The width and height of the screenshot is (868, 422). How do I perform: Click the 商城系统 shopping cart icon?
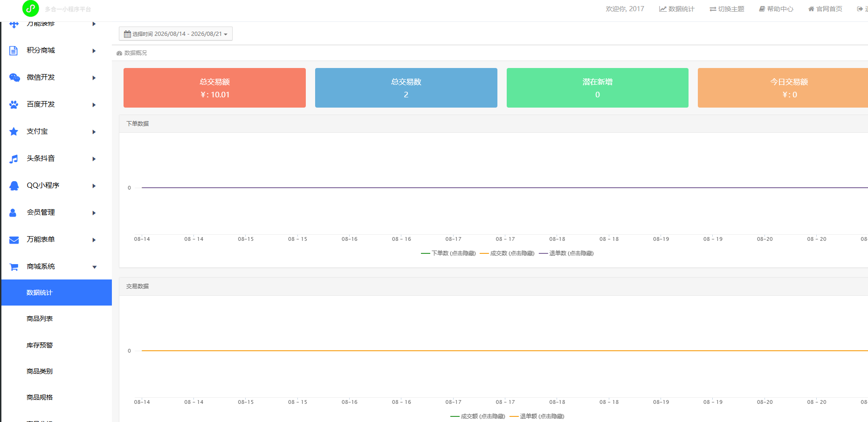[14, 267]
